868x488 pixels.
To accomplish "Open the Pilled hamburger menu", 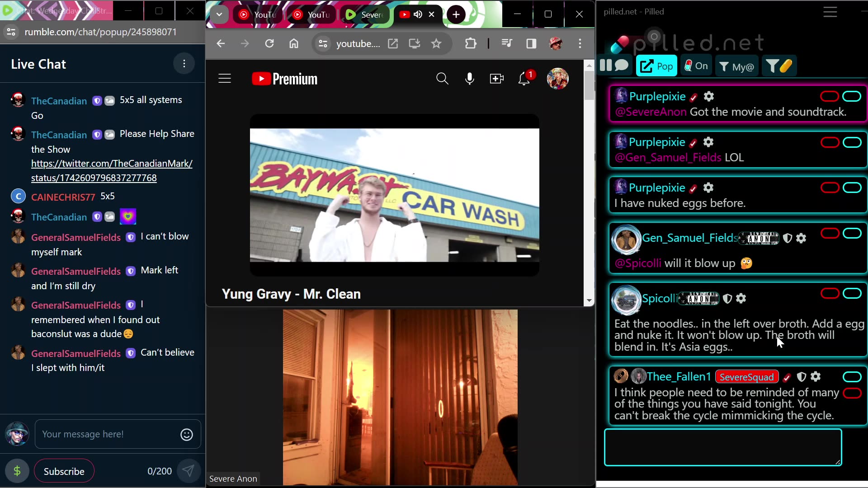I will coord(830,12).
